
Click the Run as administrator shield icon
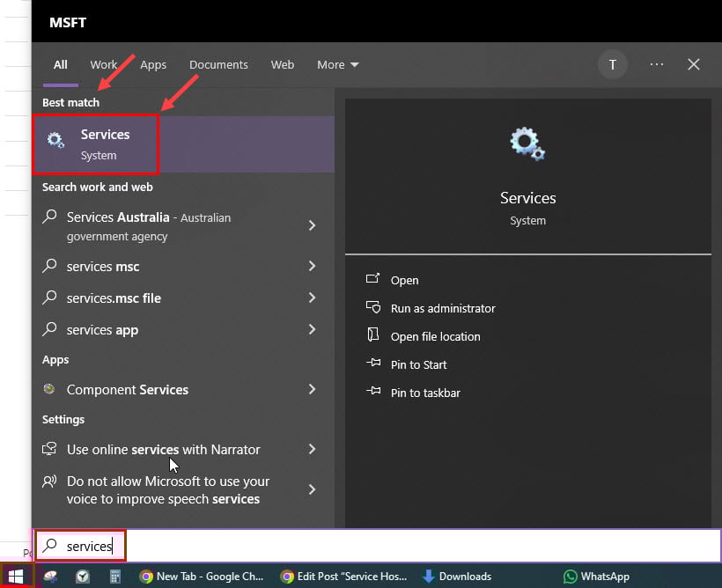point(373,306)
